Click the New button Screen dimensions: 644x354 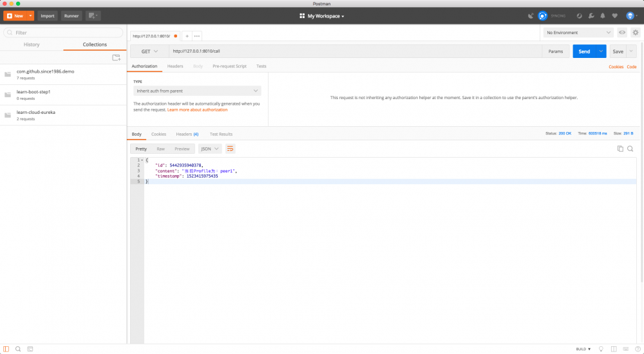pyautogui.click(x=15, y=15)
